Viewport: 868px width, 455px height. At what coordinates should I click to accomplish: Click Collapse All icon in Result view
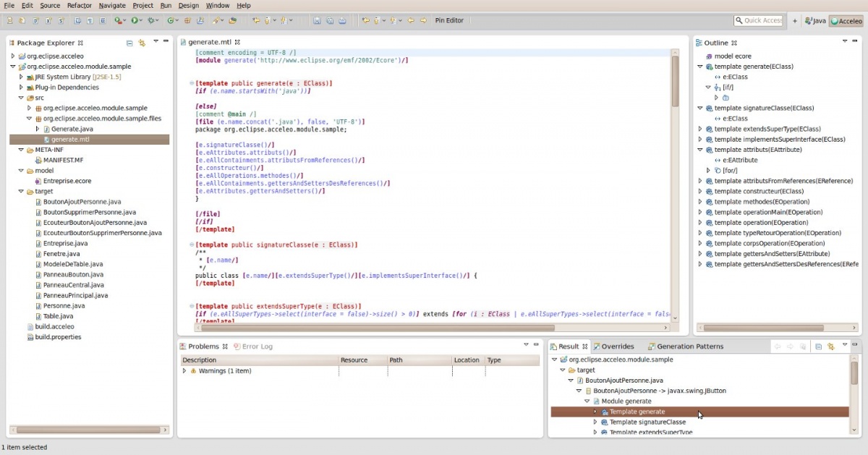click(818, 346)
